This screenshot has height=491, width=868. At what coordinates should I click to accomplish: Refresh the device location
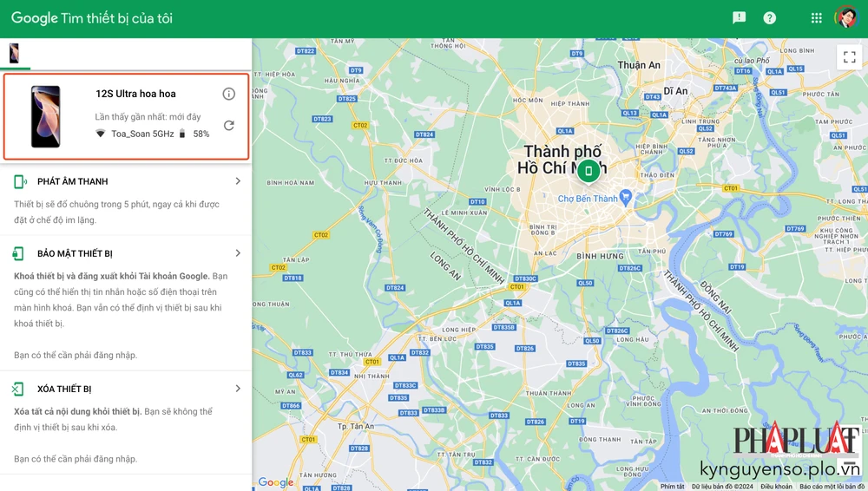(x=228, y=126)
